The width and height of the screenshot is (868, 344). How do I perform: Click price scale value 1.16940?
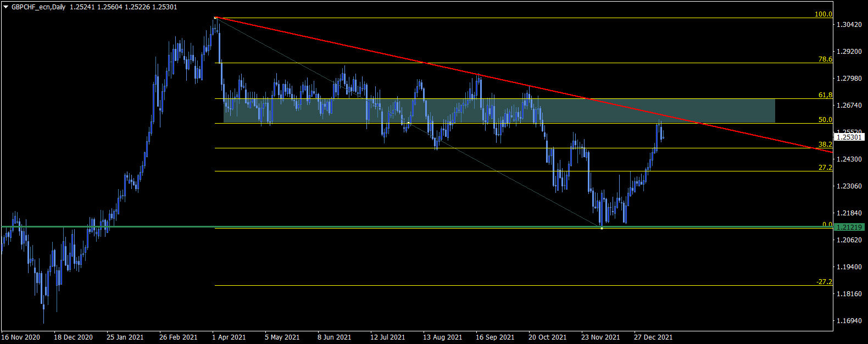(x=848, y=321)
